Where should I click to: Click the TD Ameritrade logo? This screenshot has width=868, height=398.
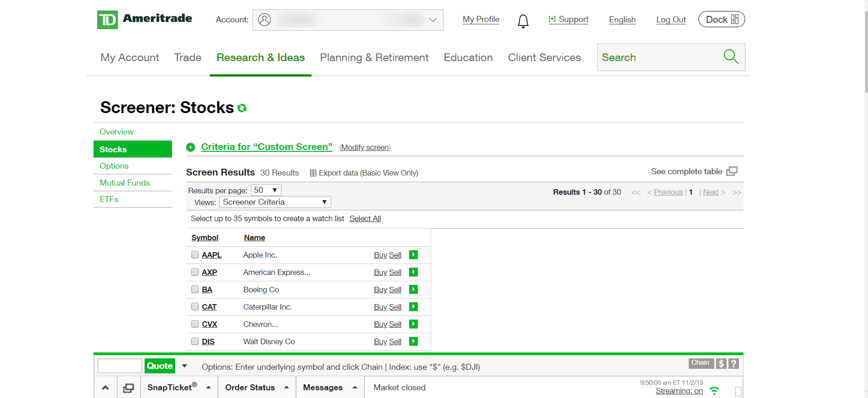[144, 20]
